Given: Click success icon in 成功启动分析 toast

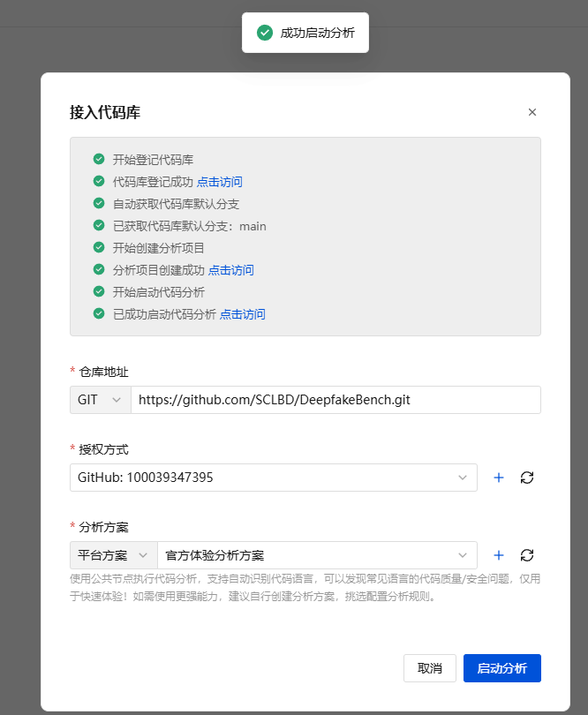Looking at the screenshot, I should tap(265, 33).
